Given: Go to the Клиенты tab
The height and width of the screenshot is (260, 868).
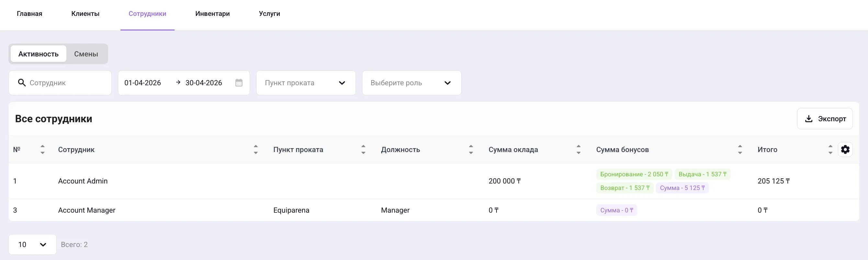Looking at the screenshot, I should pos(85,14).
